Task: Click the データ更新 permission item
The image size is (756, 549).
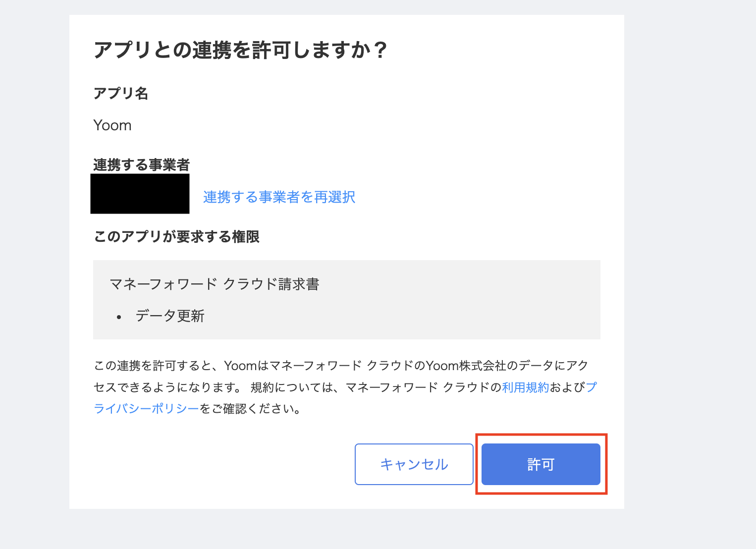Action: 170,316
